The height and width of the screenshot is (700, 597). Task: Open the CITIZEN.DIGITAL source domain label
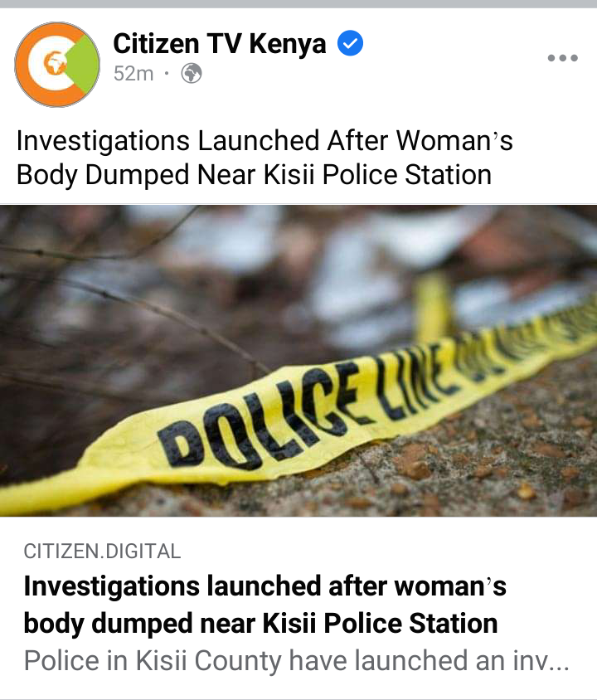[102, 552]
